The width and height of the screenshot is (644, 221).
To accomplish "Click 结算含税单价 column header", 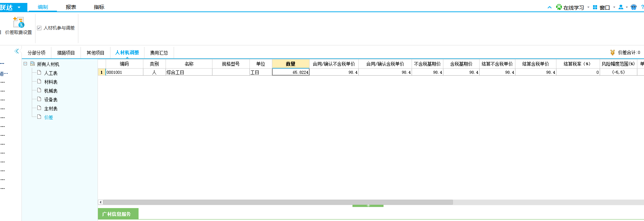I will tap(536, 64).
